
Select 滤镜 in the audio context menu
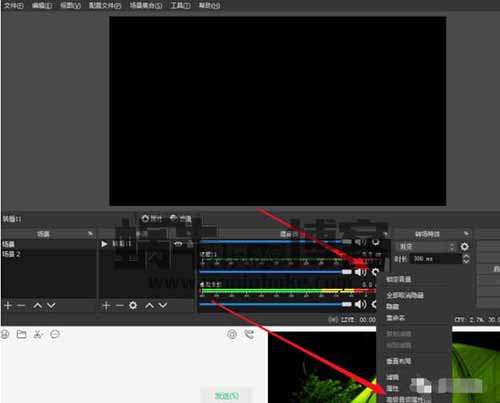coord(393,377)
